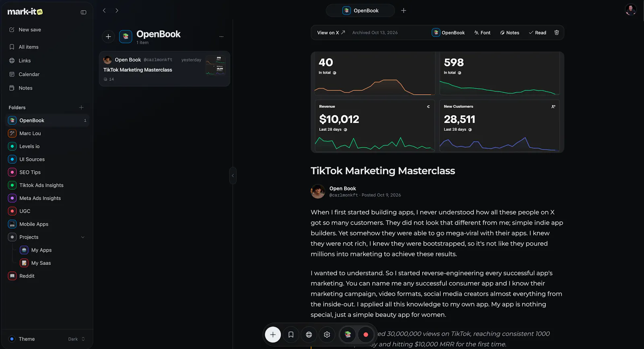Mark the article as Read

537,33
